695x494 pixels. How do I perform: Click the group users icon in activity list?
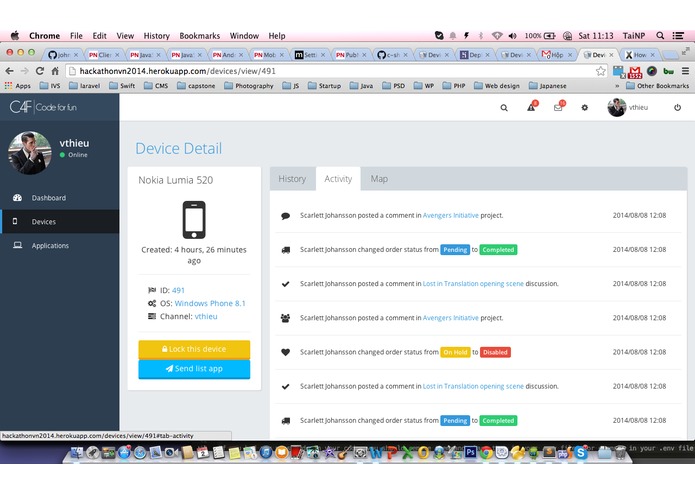click(x=285, y=318)
